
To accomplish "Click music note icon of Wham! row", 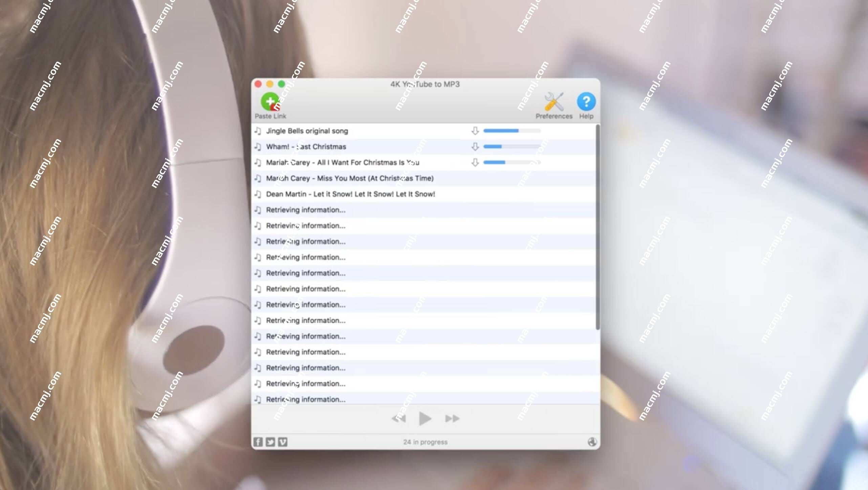I will pos(258,147).
